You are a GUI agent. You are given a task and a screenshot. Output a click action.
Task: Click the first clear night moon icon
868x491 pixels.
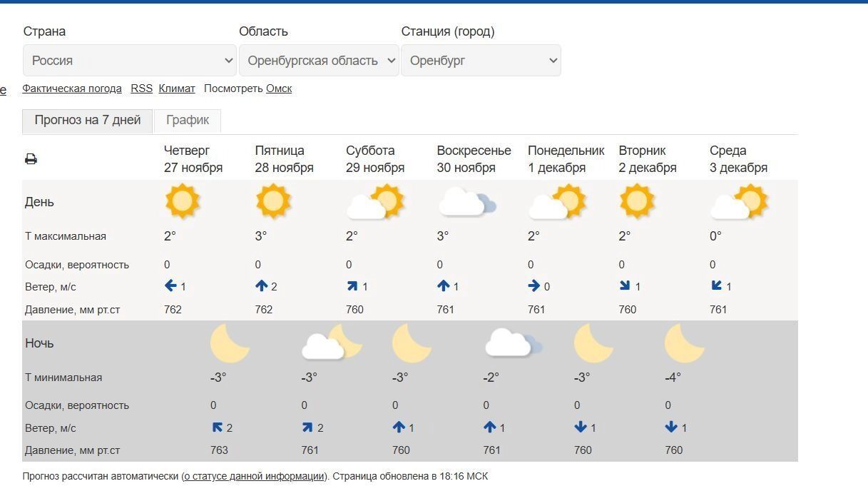pyautogui.click(x=229, y=343)
